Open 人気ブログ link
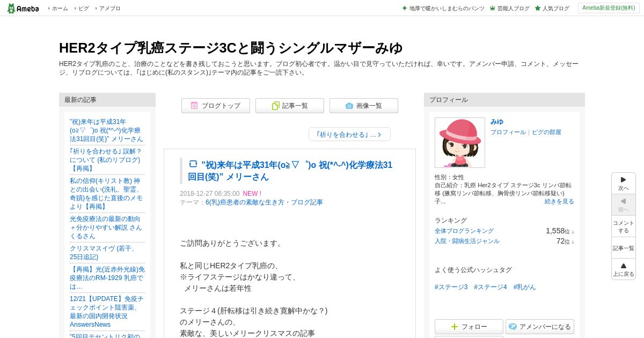The image size is (644, 338). pos(555,9)
